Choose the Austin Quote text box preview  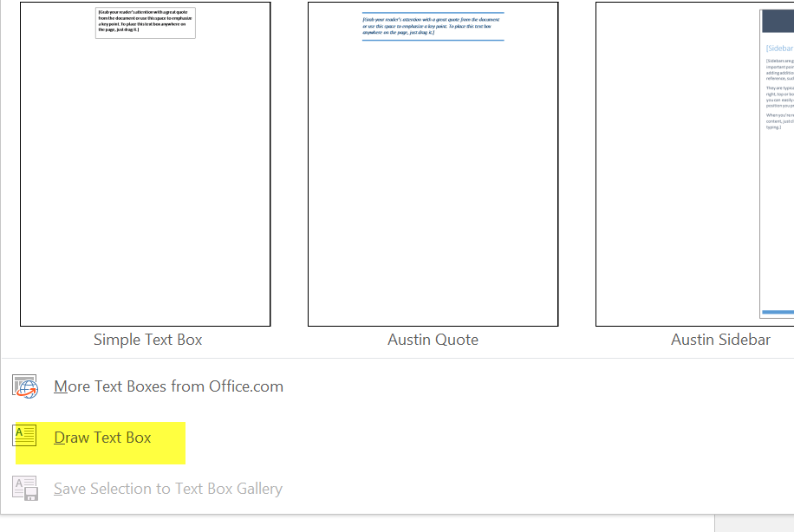(x=433, y=164)
